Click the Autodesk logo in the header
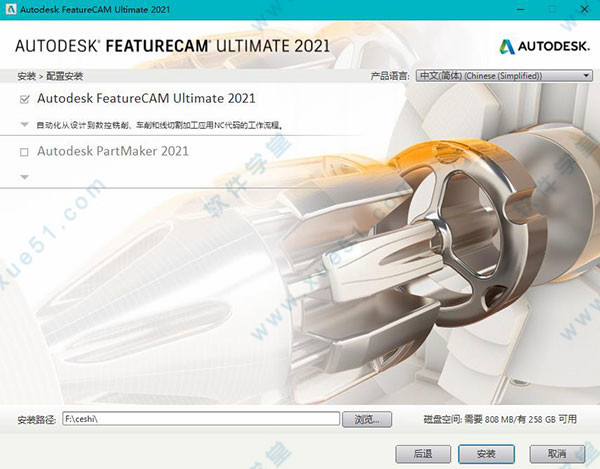The width and height of the screenshot is (600, 469). point(544,45)
